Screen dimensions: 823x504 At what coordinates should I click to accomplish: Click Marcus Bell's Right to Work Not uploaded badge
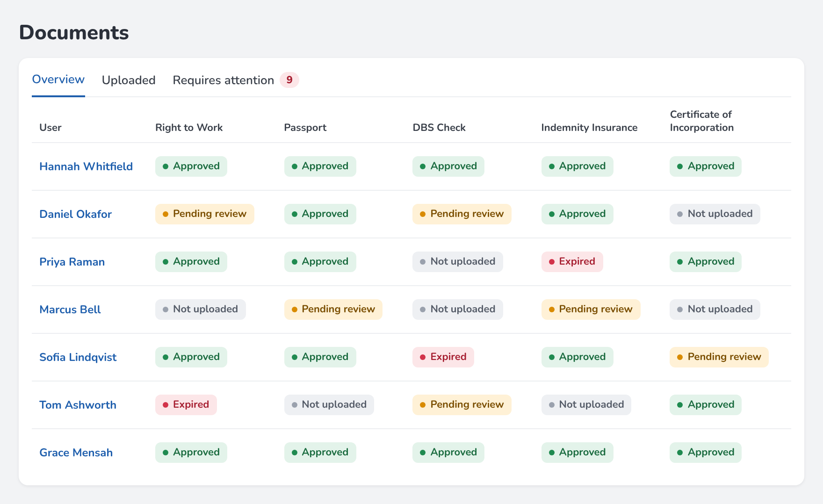pyautogui.click(x=201, y=310)
